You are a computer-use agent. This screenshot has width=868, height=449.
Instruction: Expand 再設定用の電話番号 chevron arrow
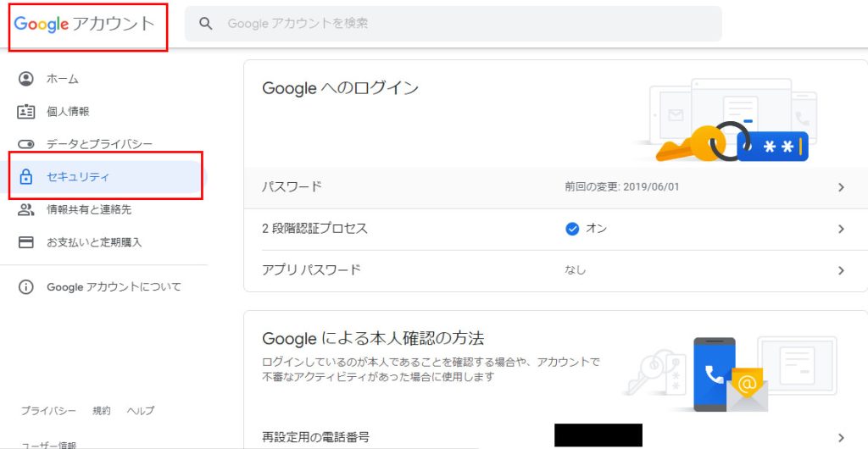(841, 438)
